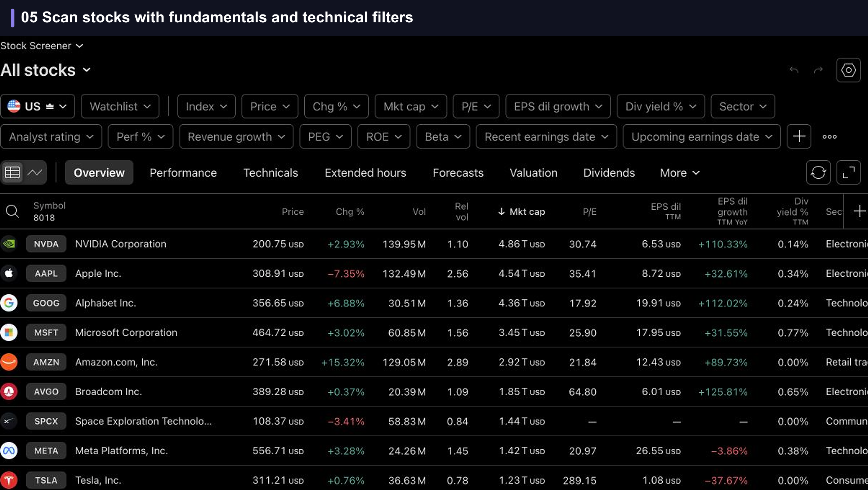The width and height of the screenshot is (868, 490).
Task: Click the redo arrow icon
Action: point(818,70)
